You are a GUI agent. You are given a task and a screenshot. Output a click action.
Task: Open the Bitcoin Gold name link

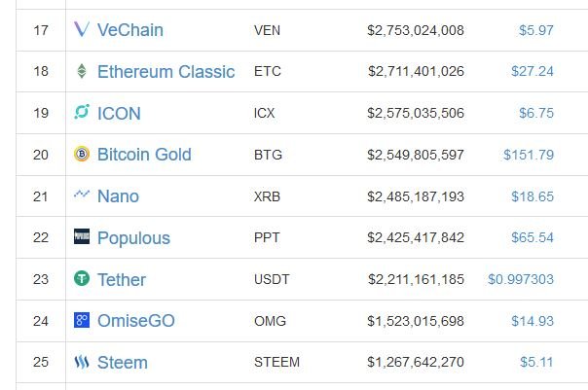click(x=144, y=155)
